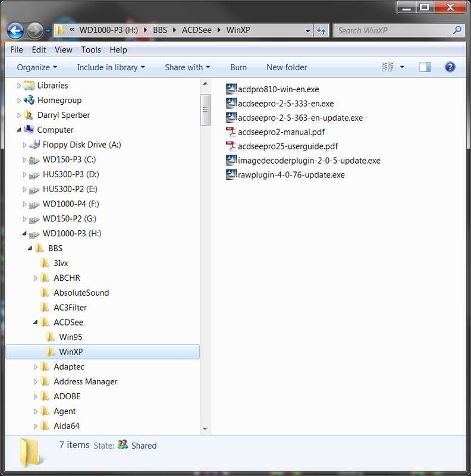Click in the Search WinXP field
The image size is (471, 476).
click(393, 30)
